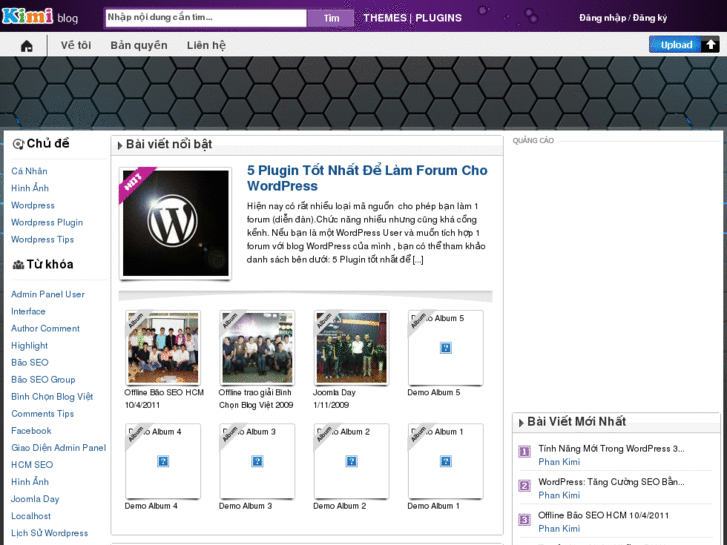Click the missing image icon in Demo Album 3
727x545 pixels.
click(257, 461)
